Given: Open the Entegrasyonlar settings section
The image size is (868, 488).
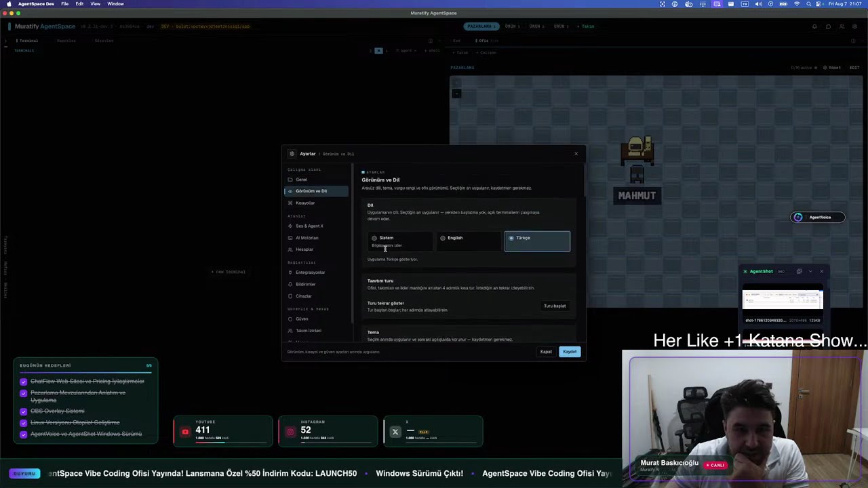Looking at the screenshot, I should coord(316,272).
